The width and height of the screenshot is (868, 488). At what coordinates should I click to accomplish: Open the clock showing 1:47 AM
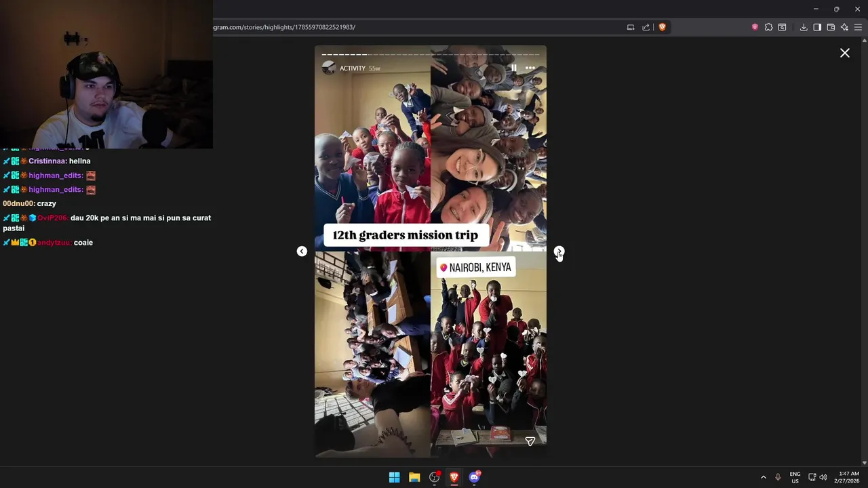pos(848,477)
